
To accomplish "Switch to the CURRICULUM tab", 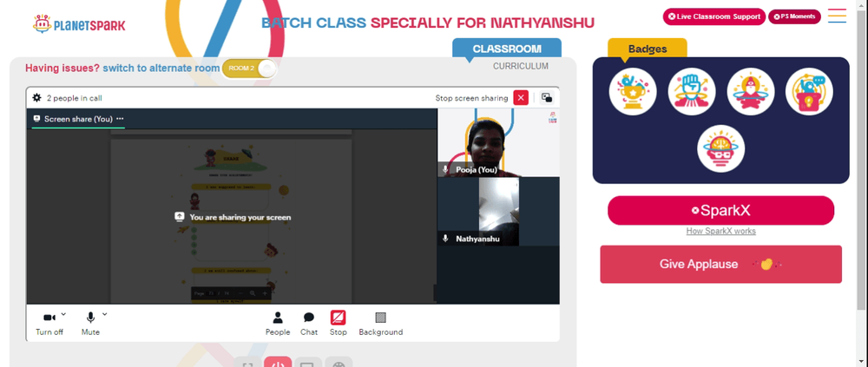I will 520,66.
